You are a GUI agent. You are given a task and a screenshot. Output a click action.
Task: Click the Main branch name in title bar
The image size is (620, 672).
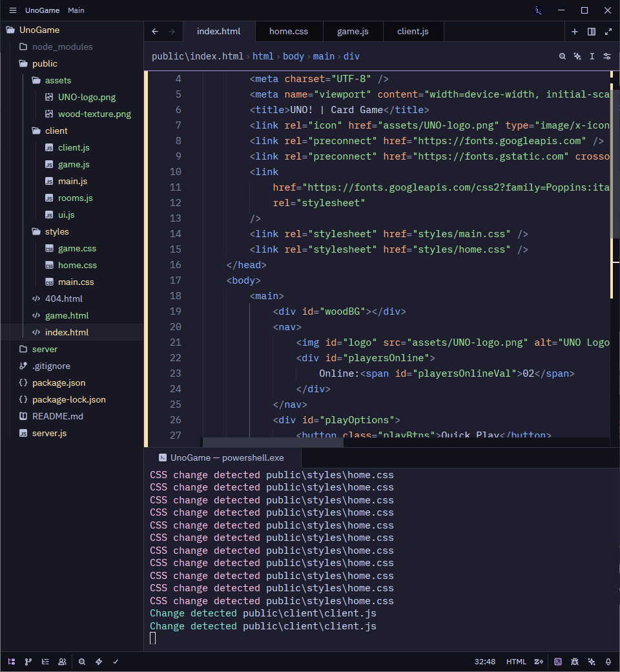76,10
